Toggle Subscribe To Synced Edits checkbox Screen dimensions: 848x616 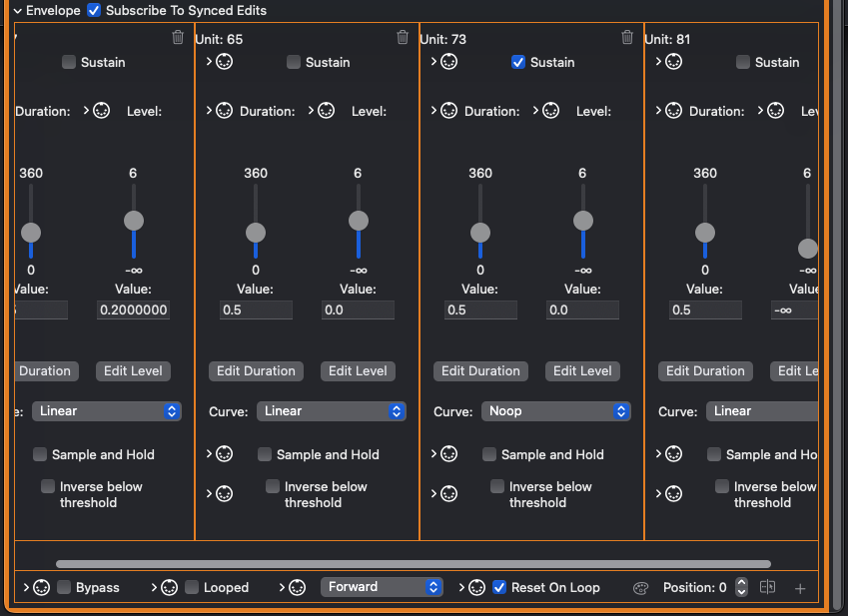[x=94, y=11]
